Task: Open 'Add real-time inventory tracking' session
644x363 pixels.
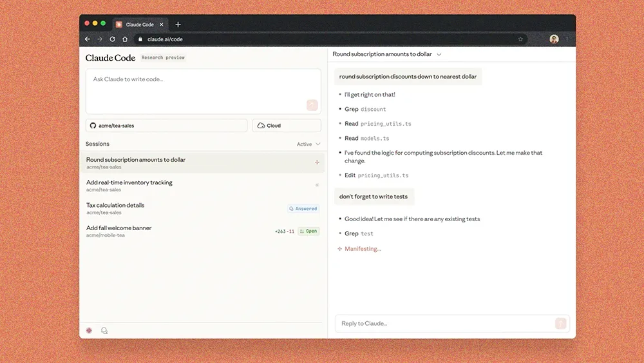Action: [x=203, y=186]
